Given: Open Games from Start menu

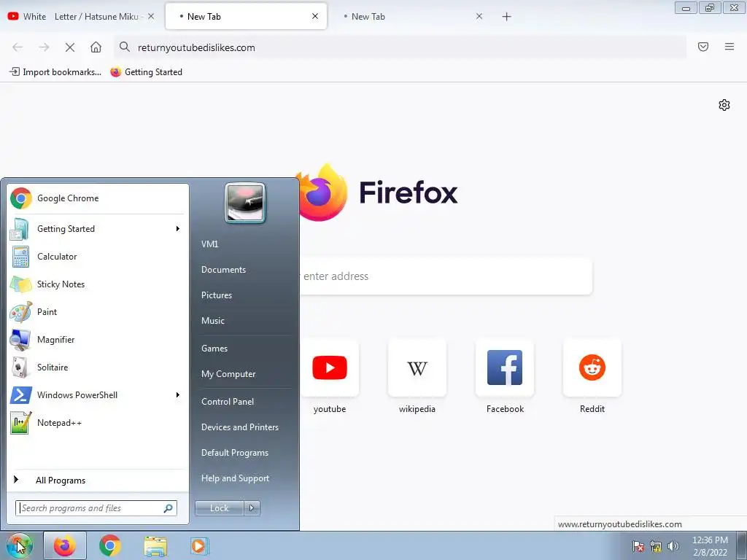Looking at the screenshot, I should 214,349.
